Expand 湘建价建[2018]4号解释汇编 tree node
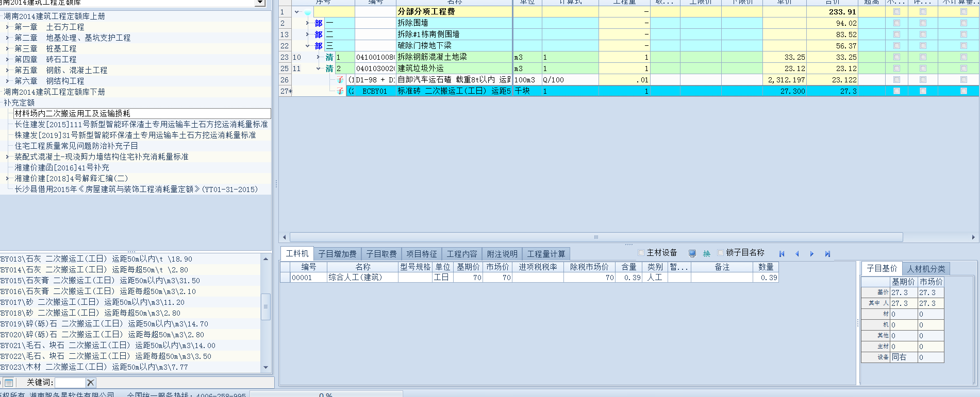 tap(7, 178)
